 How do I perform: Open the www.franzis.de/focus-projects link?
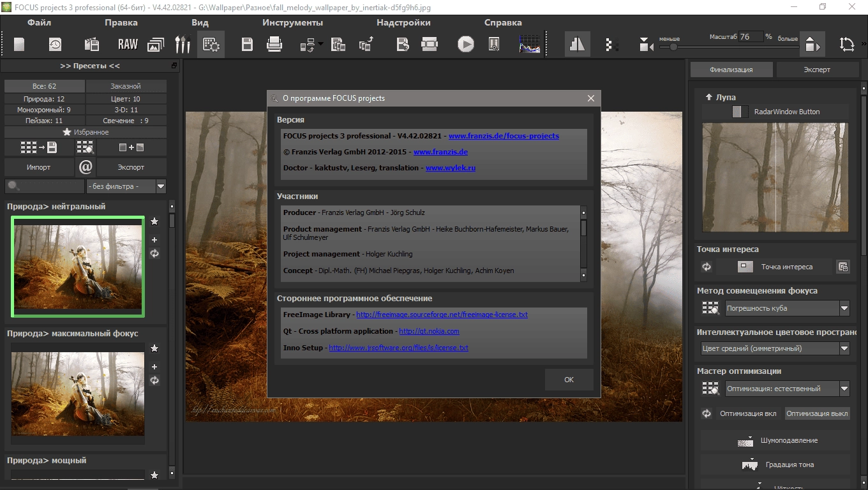(504, 136)
